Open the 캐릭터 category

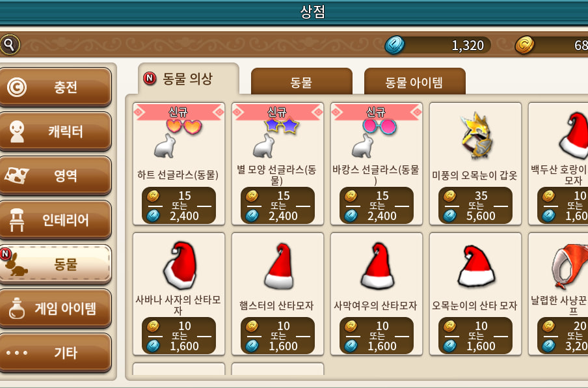(56, 132)
